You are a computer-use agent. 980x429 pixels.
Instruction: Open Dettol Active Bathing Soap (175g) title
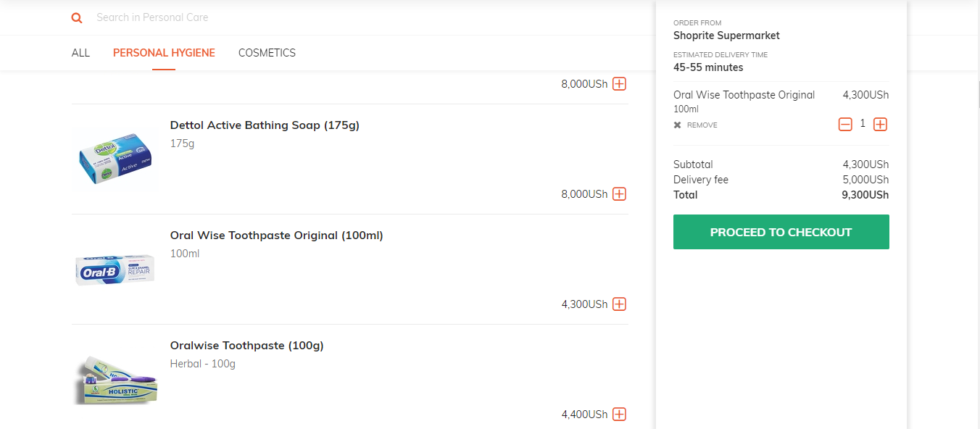click(x=265, y=125)
